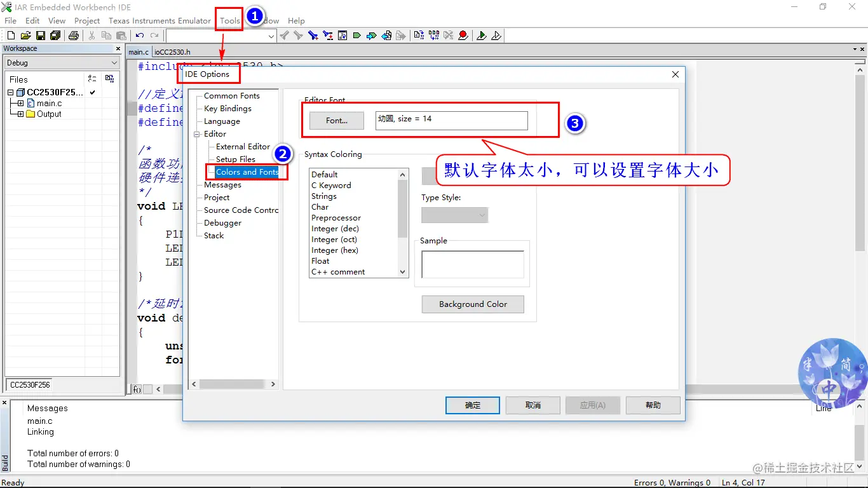Open the View menu
The width and height of the screenshot is (868, 488).
pos(57,21)
